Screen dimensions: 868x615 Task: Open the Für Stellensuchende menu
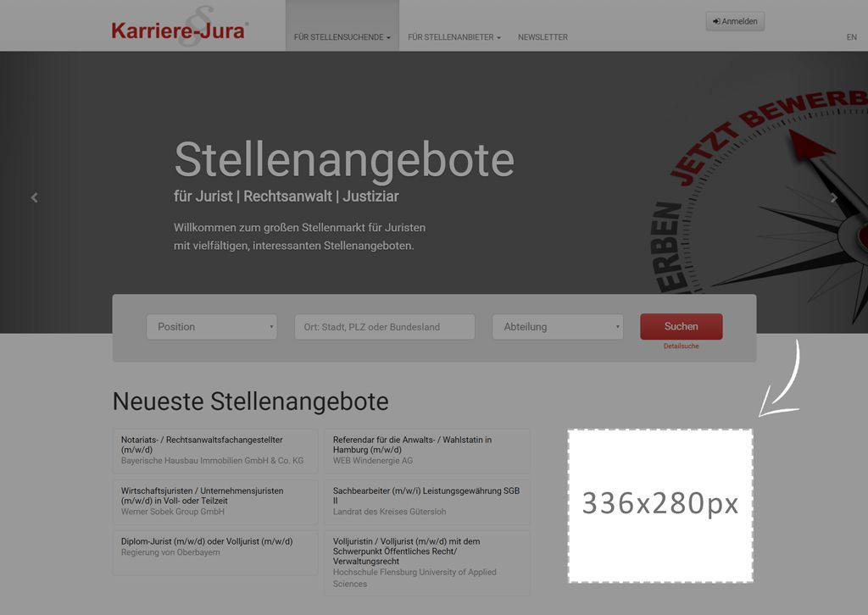(342, 37)
